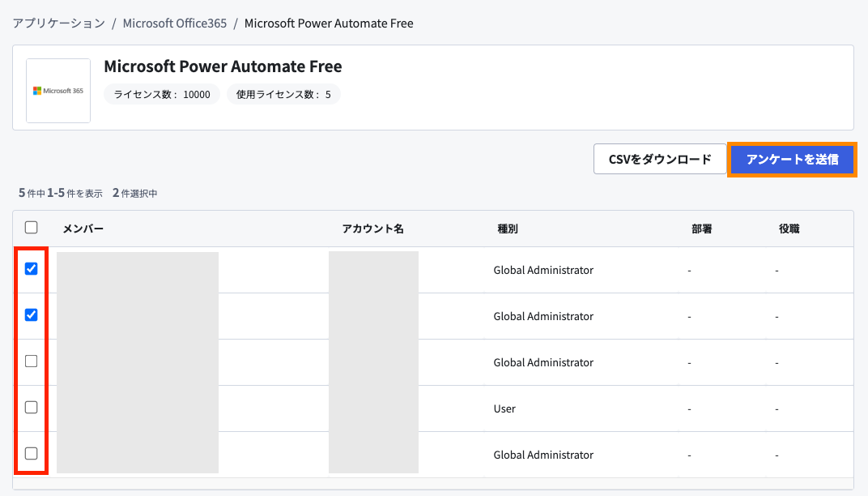The image size is (868, 496).
Task: Click the アカウント名 column header
Action: 372,229
